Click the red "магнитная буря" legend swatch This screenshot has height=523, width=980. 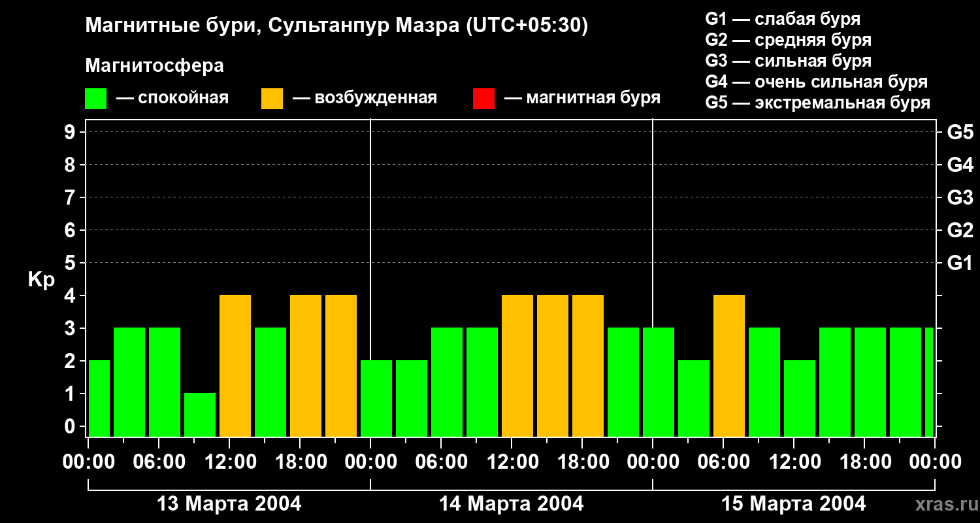coord(483,99)
